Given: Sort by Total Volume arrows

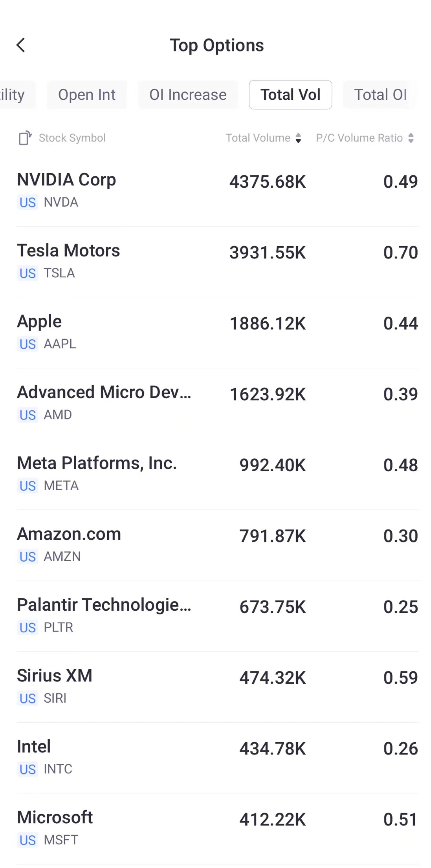Looking at the screenshot, I should tap(299, 138).
